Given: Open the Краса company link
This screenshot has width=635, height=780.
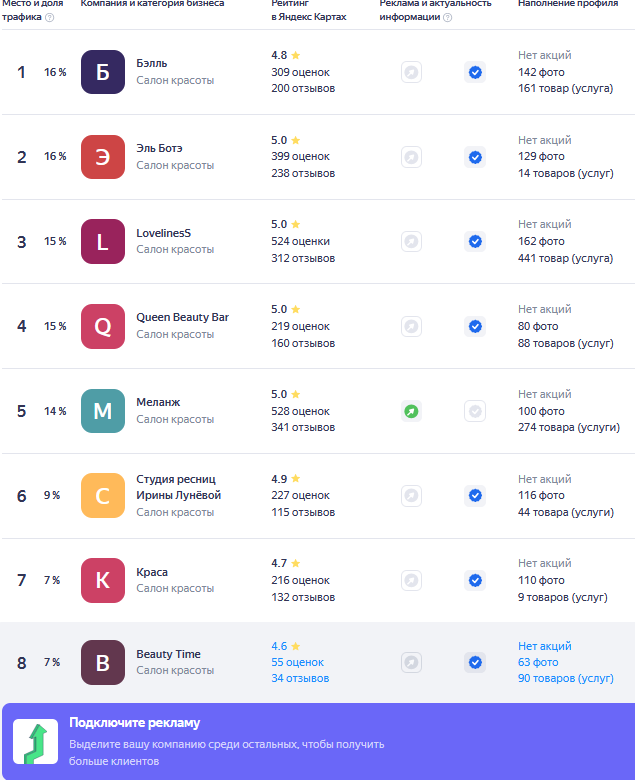Looking at the screenshot, I should 152,572.
